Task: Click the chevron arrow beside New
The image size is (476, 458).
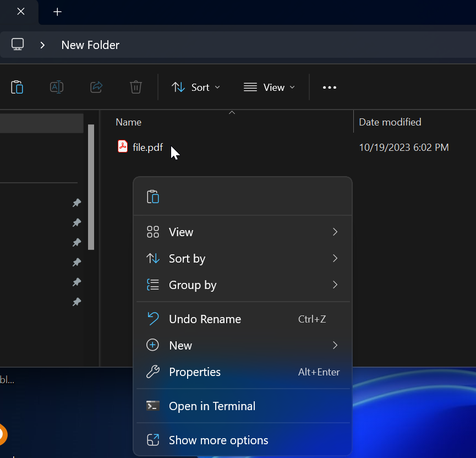Action: tap(335, 345)
